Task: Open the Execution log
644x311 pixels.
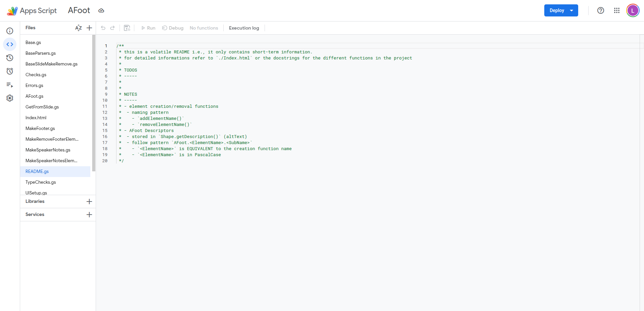Action: coord(244,28)
